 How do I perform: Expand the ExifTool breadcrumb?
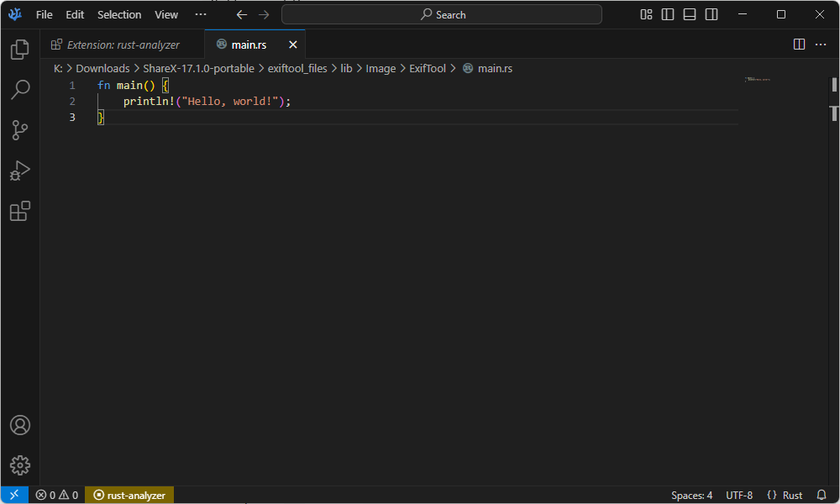click(x=427, y=69)
